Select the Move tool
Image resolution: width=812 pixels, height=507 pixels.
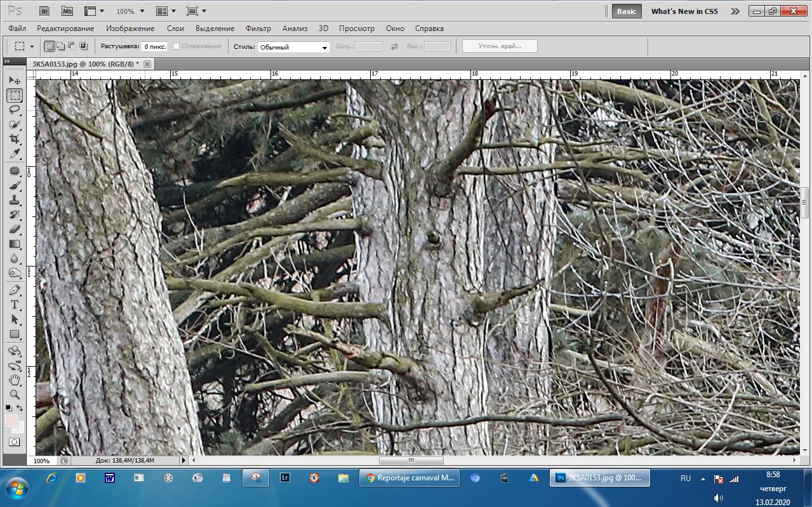[15, 81]
